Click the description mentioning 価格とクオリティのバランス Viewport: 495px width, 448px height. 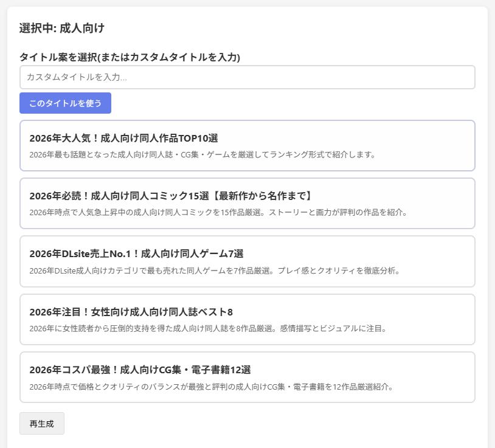[211, 387]
